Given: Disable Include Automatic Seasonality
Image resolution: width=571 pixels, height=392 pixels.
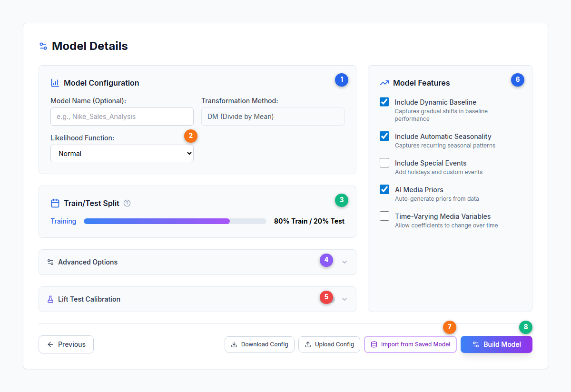Looking at the screenshot, I should coord(384,136).
